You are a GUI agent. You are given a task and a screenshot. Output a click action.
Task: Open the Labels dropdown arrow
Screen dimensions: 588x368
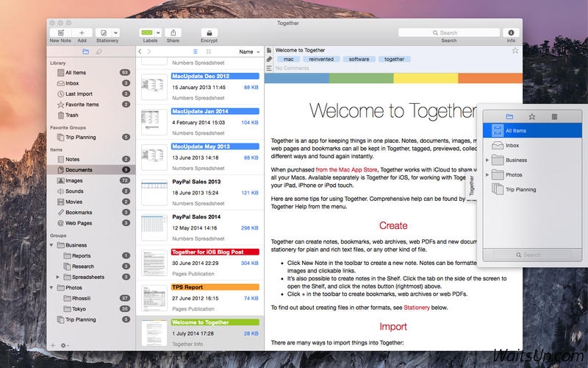click(158, 32)
